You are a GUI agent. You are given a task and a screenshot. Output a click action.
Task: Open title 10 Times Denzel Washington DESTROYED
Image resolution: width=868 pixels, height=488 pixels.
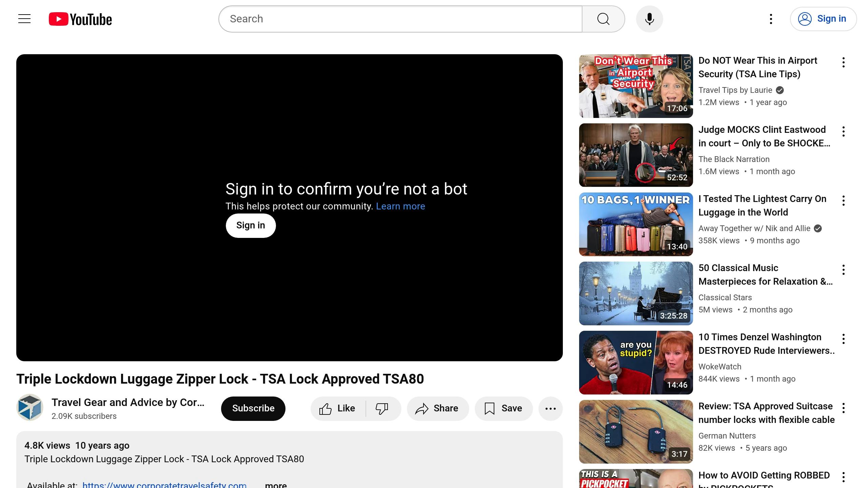click(767, 344)
